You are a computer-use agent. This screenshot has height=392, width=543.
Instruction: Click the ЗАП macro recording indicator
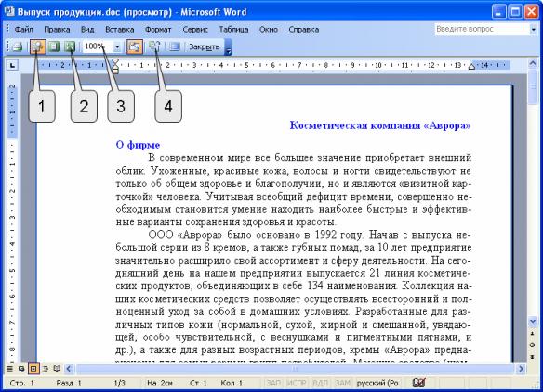[273, 383]
